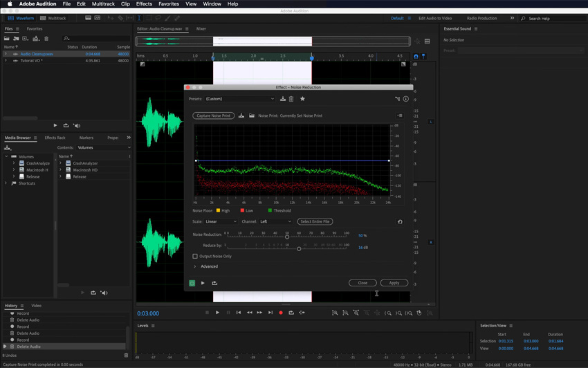The width and height of the screenshot is (588, 368).
Task: Click the red Record button in transport
Action: point(280,313)
